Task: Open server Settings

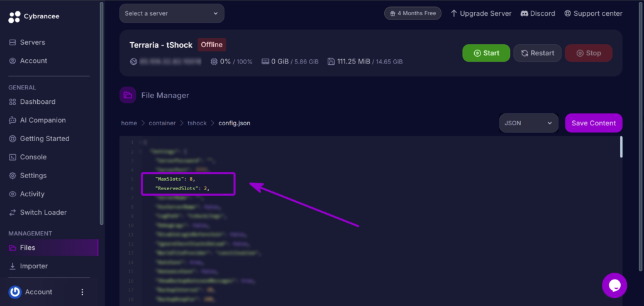Action: (33, 176)
